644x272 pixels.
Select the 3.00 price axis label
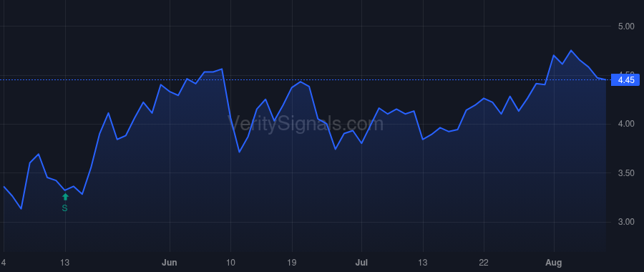pos(626,222)
